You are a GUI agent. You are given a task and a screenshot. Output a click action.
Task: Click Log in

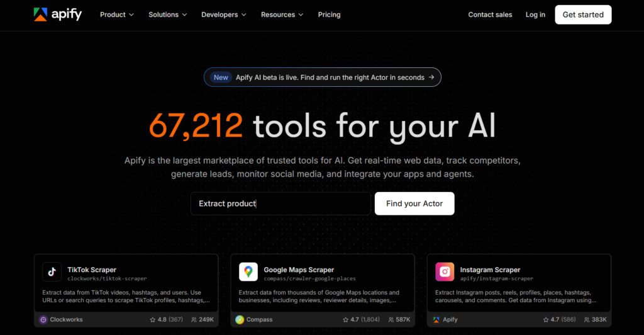pyautogui.click(x=535, y=14)
